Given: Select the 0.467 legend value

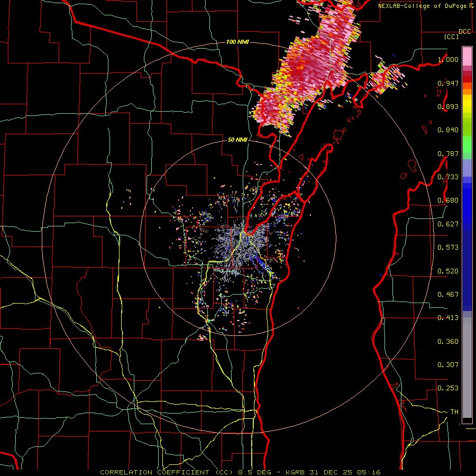Looking at the screenshot, I should tap(448, 295).
